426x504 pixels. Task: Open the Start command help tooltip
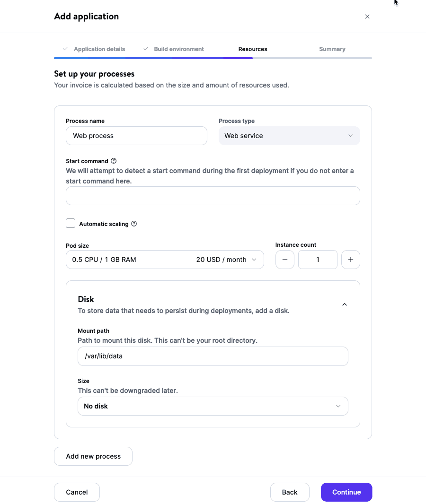pyautogui.click(x=113, y=161)
